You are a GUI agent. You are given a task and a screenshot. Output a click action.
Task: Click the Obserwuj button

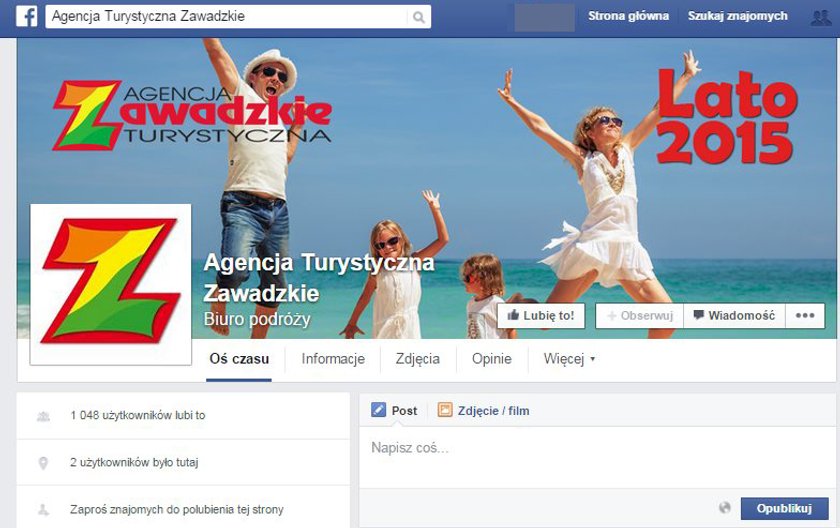coord(640,315)
